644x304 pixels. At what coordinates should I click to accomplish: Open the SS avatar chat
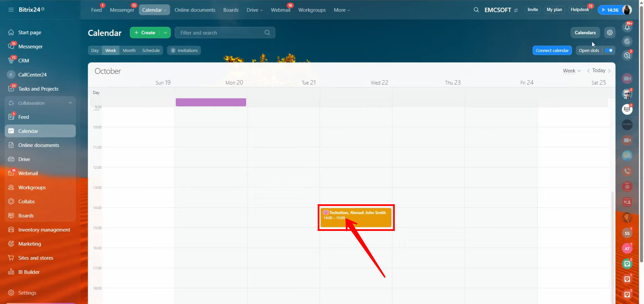coord(627,233)
